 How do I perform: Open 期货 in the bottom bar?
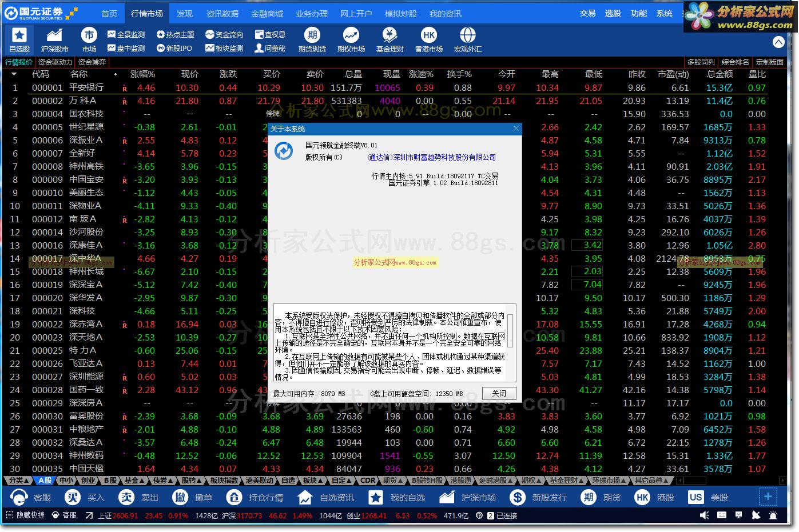pyautogui.click(x=601, y=497)
